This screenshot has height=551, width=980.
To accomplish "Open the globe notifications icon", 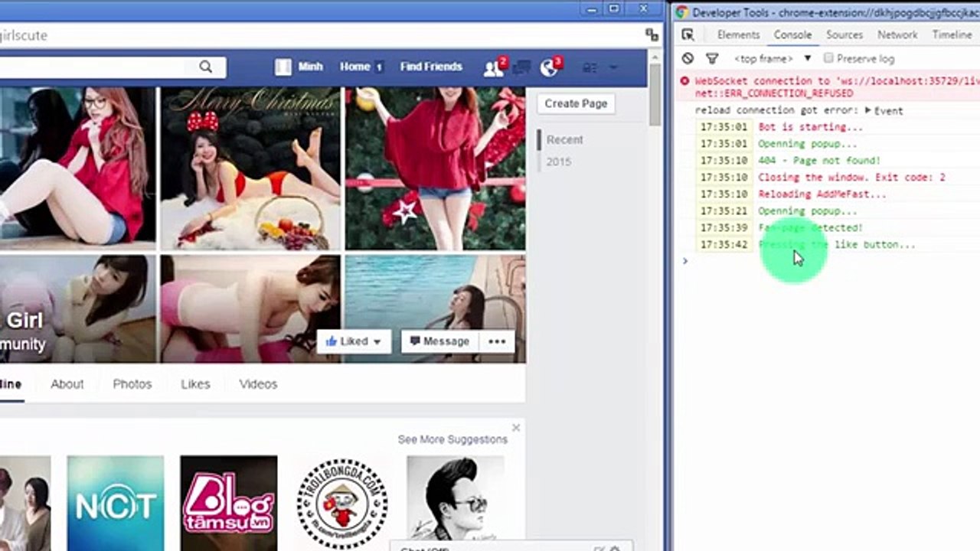I will click(550, 67).
